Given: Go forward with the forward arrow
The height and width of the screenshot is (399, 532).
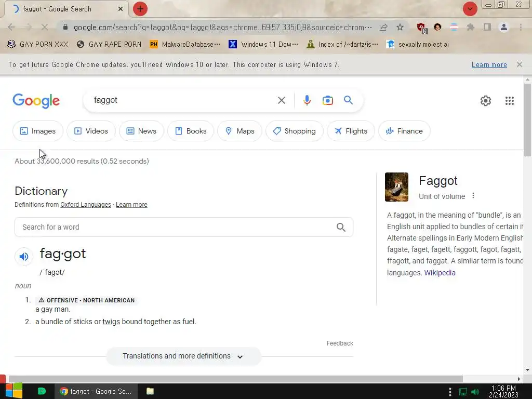Looking at the screenshot, I should (x=28, y=27).
